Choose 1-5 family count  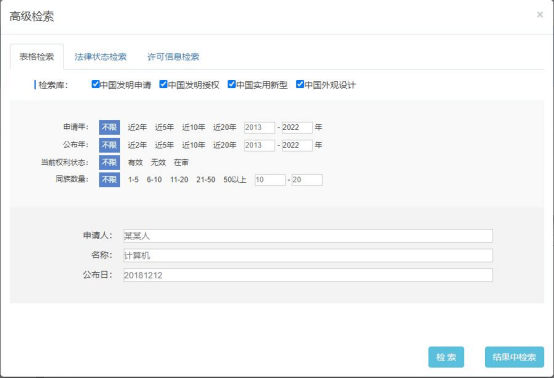click(x=133, y=180)
